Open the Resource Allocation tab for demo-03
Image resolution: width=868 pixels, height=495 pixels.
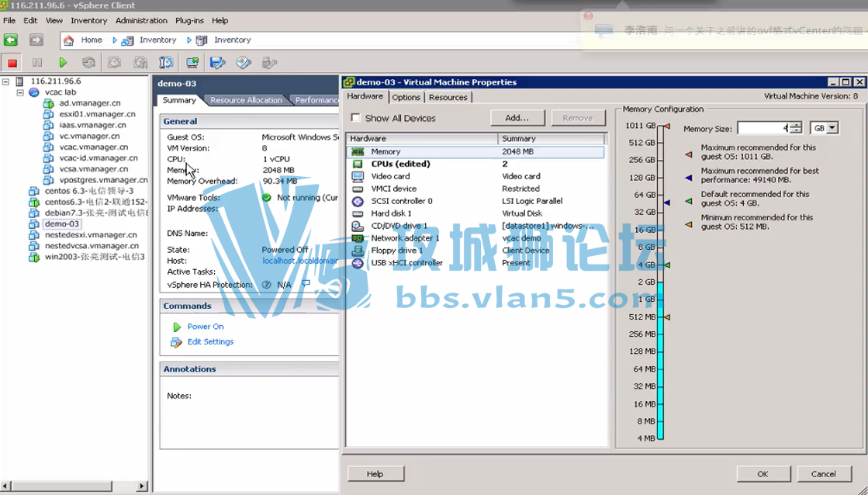tap(247, 100)
